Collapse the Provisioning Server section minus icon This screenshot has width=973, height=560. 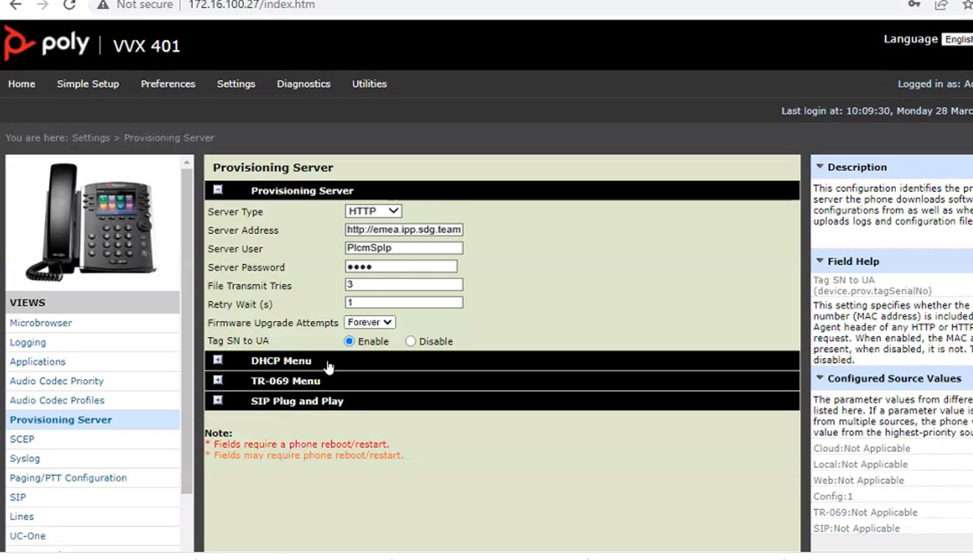click(218, 190)
